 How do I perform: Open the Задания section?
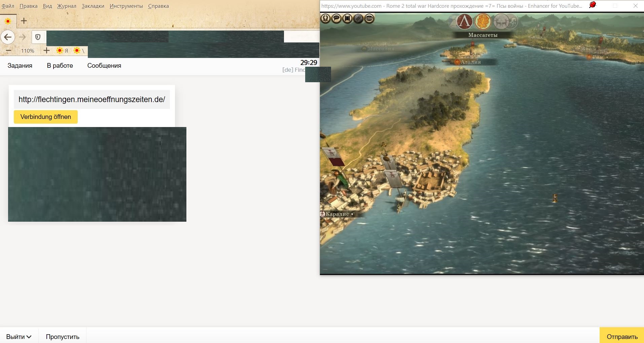(x=20, y=66)
